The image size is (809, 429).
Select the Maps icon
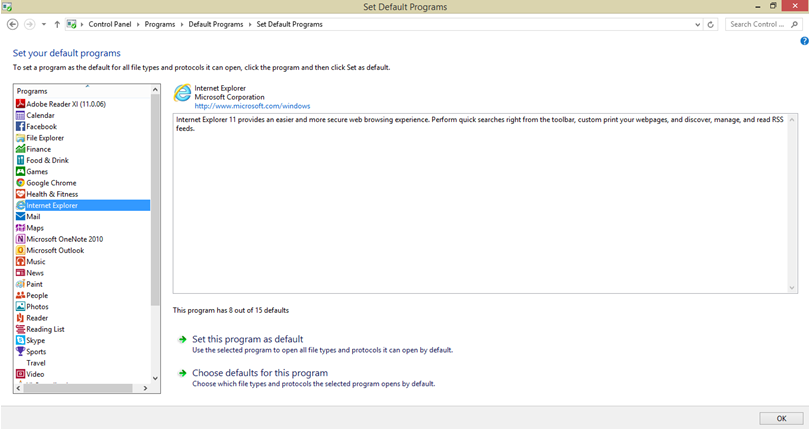point(21,228)
